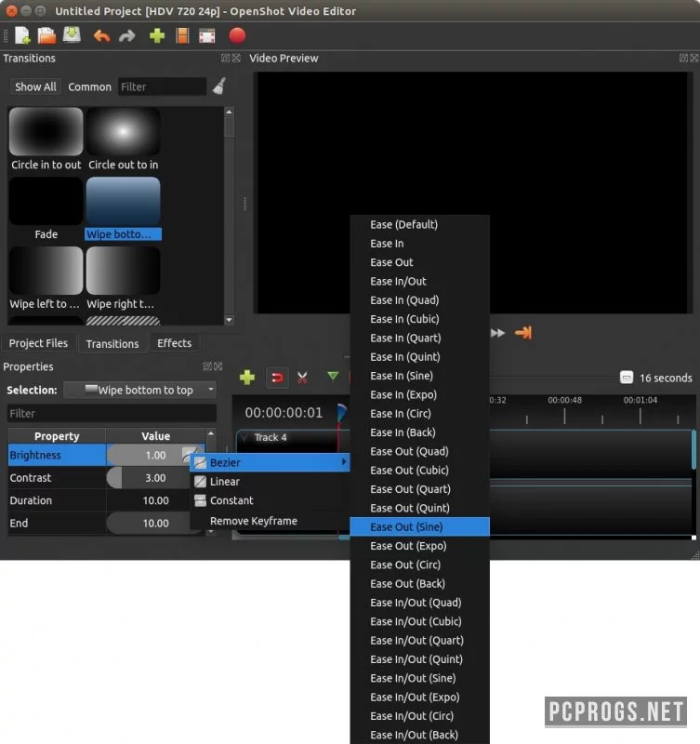Click Linear interpolation icon in menu
This screenshot has height=744, width=700.
tap(200, 482)
